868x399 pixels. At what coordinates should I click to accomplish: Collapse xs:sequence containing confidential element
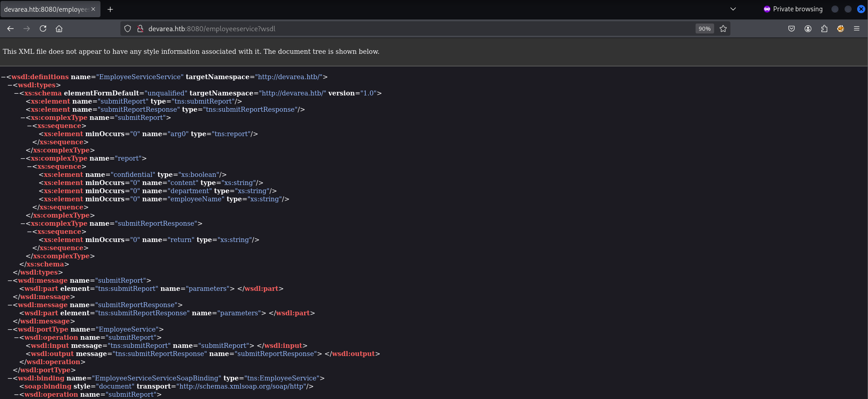click(x=29, y=166)
